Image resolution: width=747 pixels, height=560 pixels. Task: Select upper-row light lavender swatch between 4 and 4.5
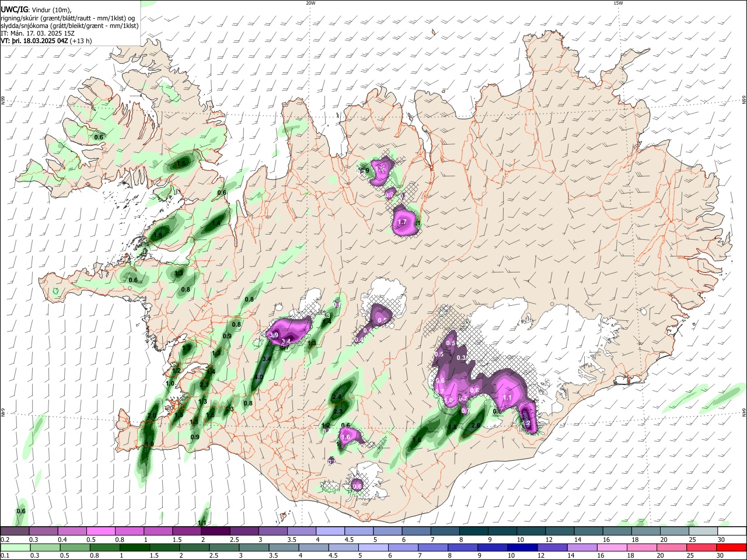pyautogui.click(x=330, y=531)
